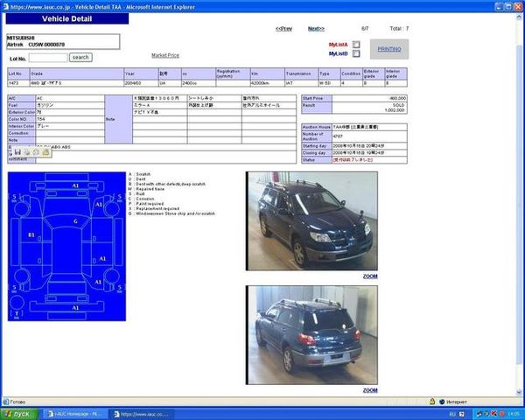This screenshot has height=420, width=525.
Task: Click ZOOM link under front car photo
Action: (x=370, y=276)
